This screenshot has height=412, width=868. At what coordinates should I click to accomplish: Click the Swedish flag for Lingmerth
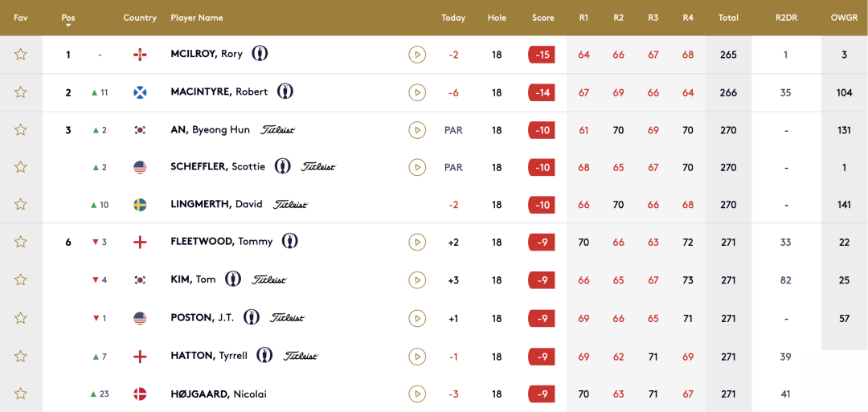click(x=140, y=205)
